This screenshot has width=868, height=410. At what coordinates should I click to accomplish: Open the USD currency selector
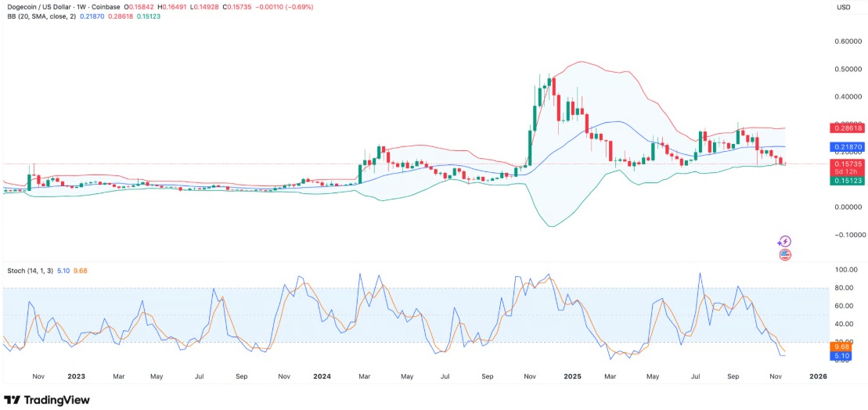(844, 7)
